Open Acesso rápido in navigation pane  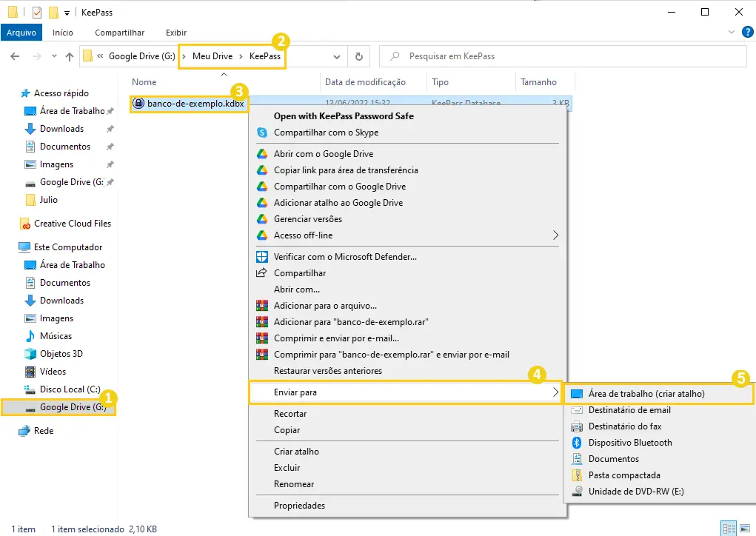61,93
